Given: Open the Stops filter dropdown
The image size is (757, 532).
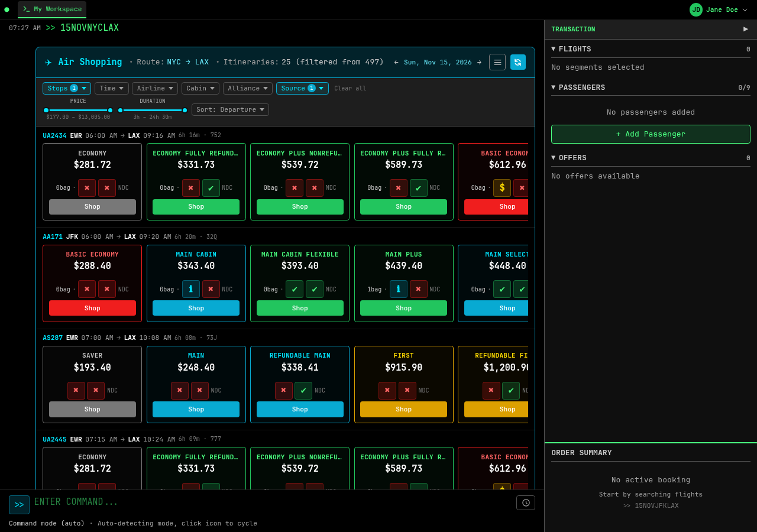Looking at the screenshot, I should tap(67, 88).
